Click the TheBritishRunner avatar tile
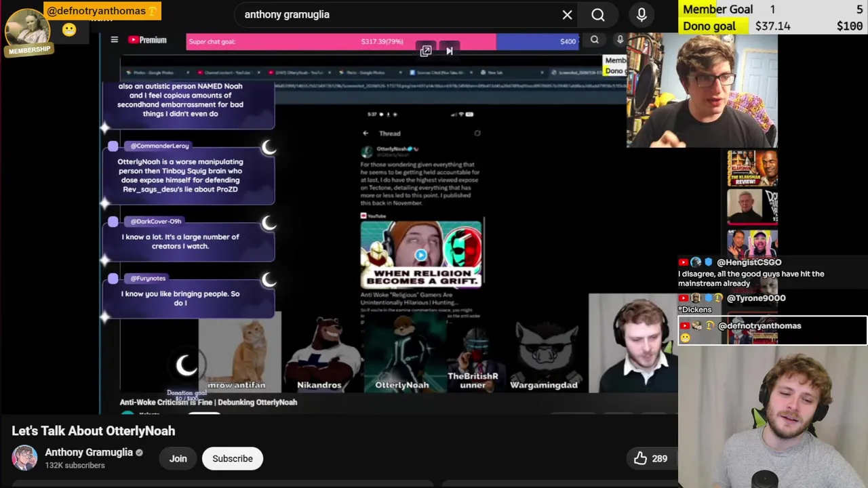 (x=473, y=353)
